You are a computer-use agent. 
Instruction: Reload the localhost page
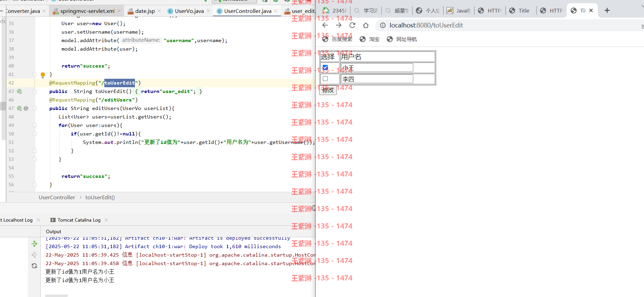coord(352,25)
